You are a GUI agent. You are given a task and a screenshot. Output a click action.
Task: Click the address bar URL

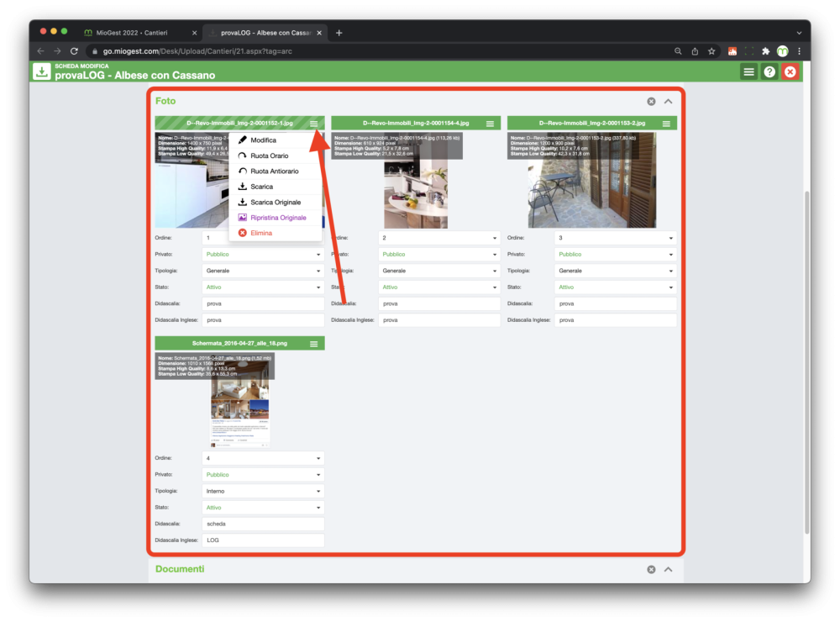click(197, 51)
